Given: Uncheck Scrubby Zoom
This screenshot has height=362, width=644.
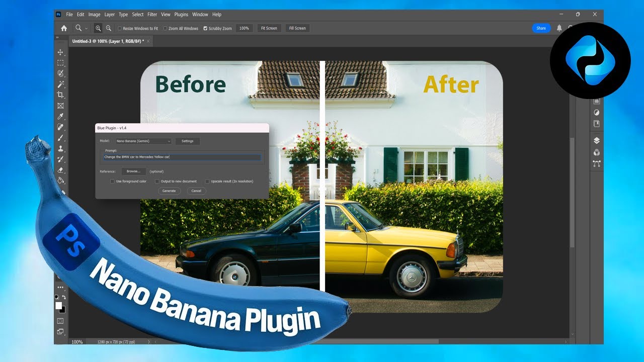Looking at the screenshot, I should tap(205, 29).
